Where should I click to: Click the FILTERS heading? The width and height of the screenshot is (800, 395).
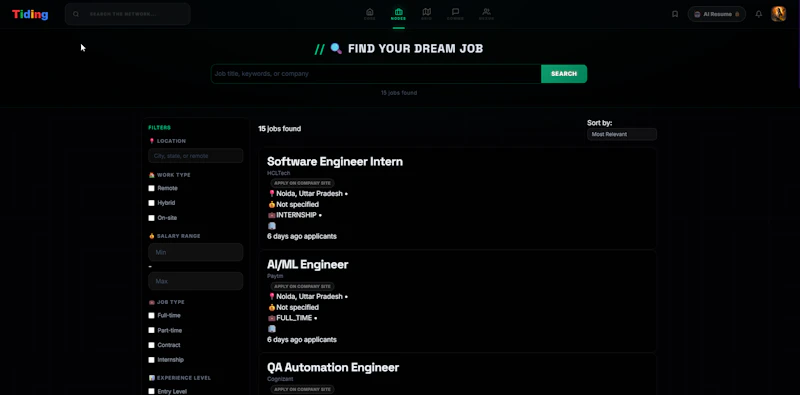[x=159, y=128]
